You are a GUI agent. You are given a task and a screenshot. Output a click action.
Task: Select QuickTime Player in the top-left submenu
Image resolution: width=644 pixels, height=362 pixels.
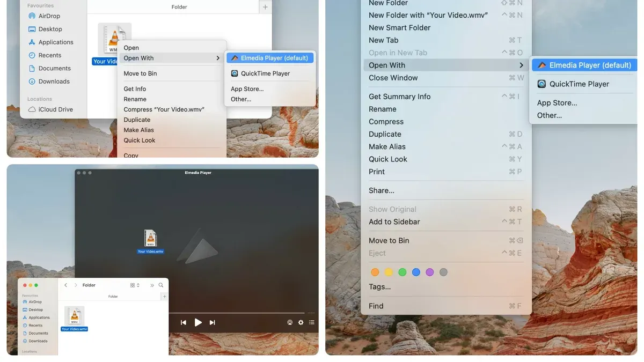(261, 73)
